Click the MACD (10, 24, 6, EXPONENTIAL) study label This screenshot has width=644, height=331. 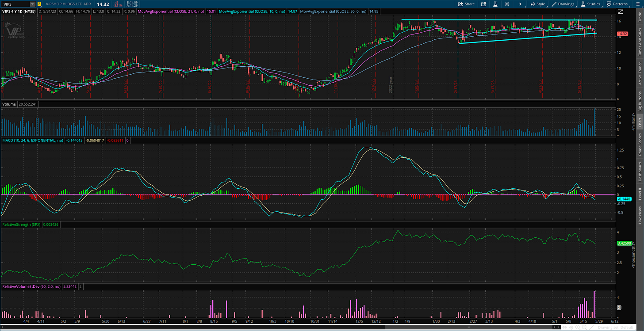click(32, 141)
